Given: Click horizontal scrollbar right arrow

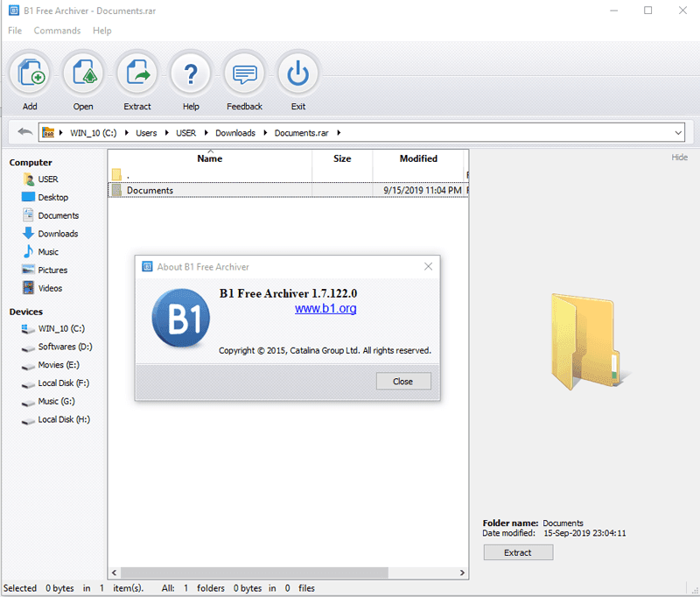Looking at the screenshot, I should point(462,572).
